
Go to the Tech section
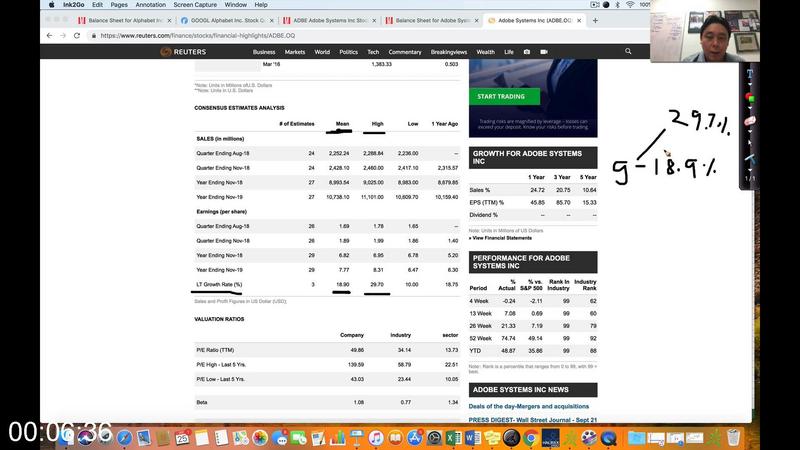pyautogui.click(x=373, y=52)
